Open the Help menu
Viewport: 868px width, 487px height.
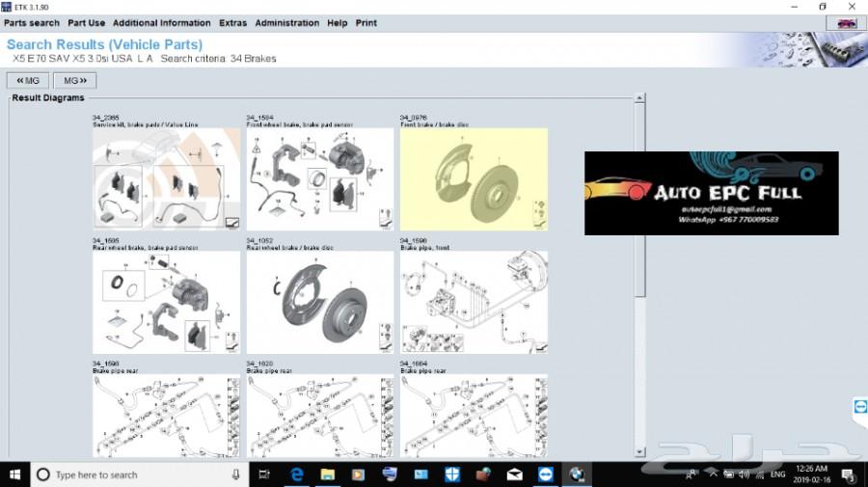click(338, 23)
